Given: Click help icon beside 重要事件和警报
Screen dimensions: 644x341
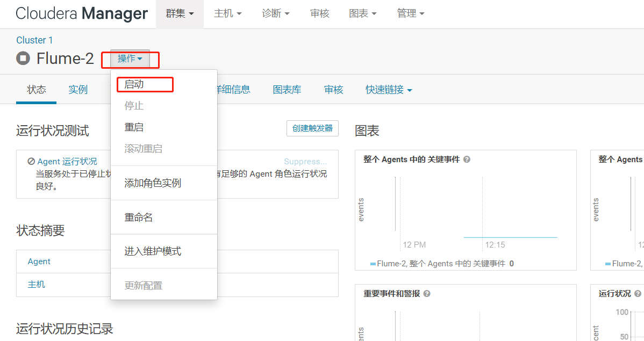Looking at the screenshot, I should coord(427,294).
